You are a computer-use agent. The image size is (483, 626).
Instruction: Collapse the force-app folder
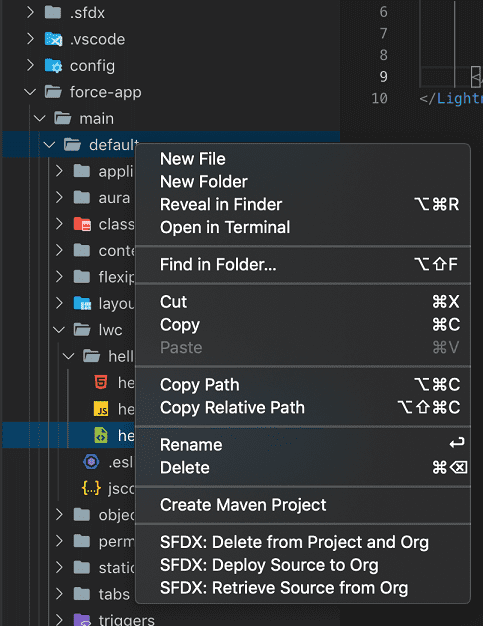pos(30,92)
